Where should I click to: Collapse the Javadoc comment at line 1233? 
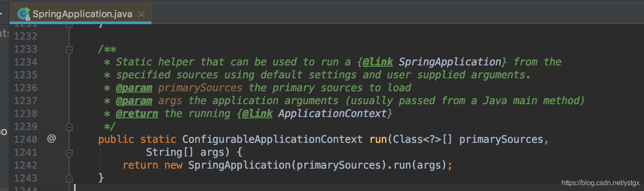69,50
